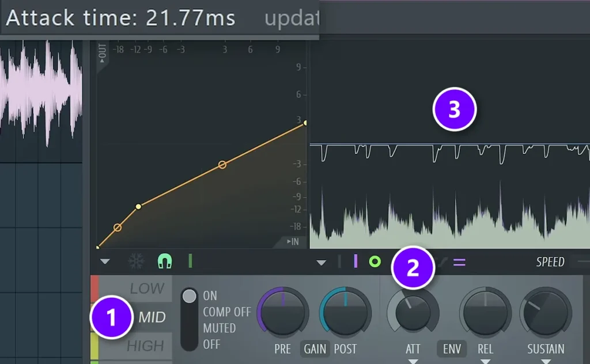Click the green vertical bar icon
590x364 pixels.
point(190,260)
